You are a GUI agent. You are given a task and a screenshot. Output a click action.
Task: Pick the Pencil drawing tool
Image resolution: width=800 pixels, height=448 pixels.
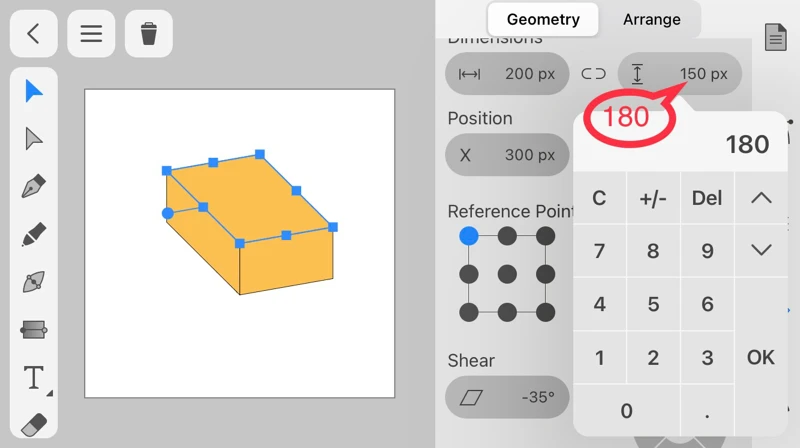(x=34, y=235)
